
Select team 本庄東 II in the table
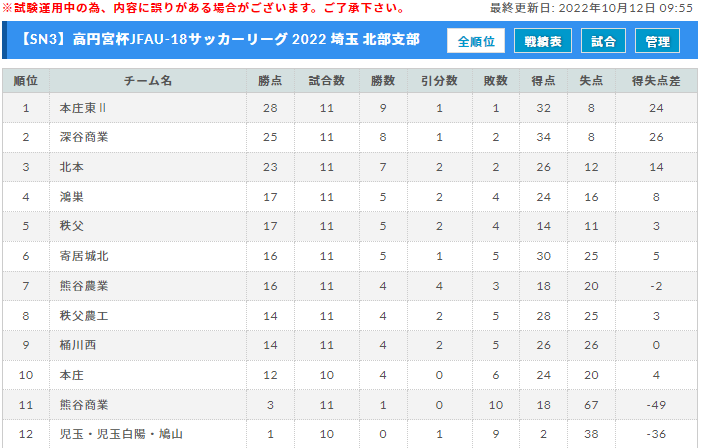[83, 108]
